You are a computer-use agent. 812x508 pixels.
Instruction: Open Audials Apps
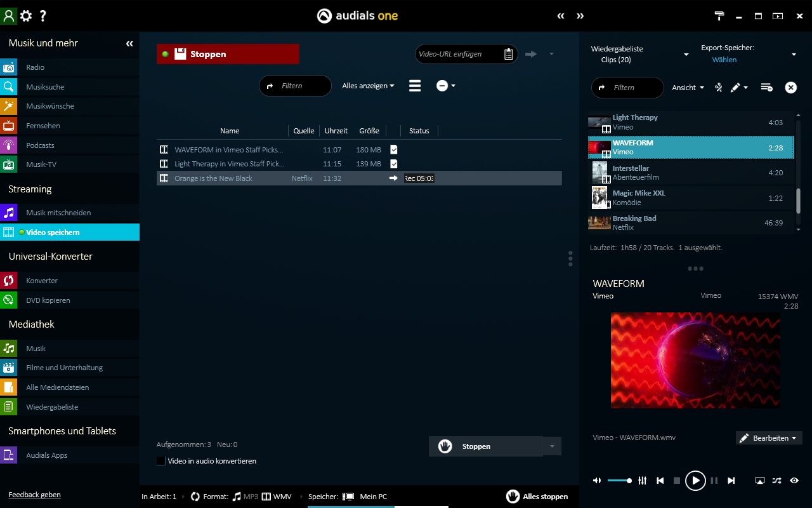coord(70,455)
